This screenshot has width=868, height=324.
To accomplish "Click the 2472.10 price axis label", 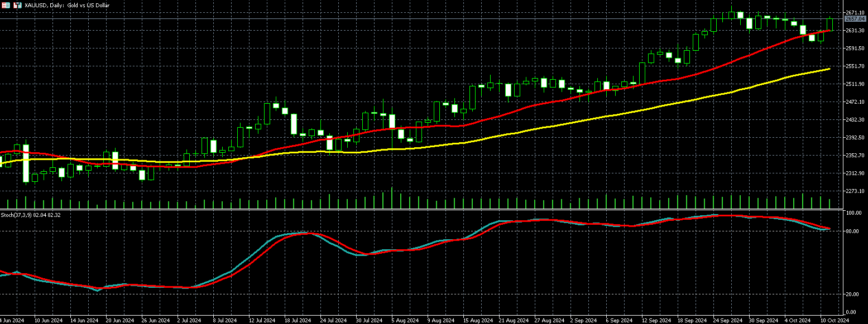I will pyautogui.click(x=855, y=102).
